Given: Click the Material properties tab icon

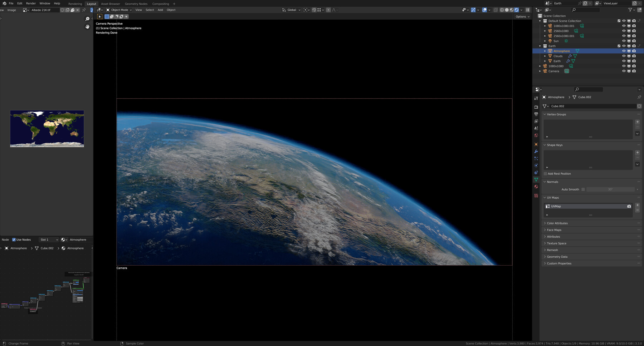Looking at the screenshot, I should pos(536,187).
